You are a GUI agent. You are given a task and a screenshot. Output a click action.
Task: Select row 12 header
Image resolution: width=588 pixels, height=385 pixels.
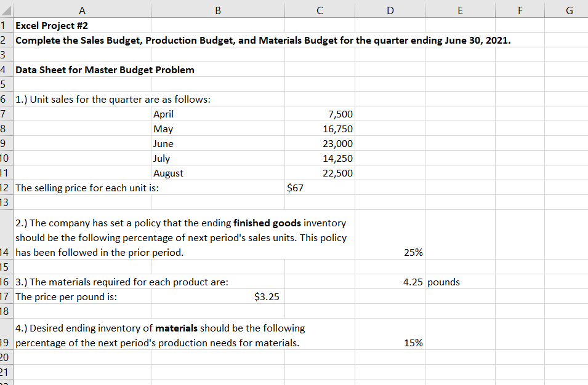pos(6,188)
